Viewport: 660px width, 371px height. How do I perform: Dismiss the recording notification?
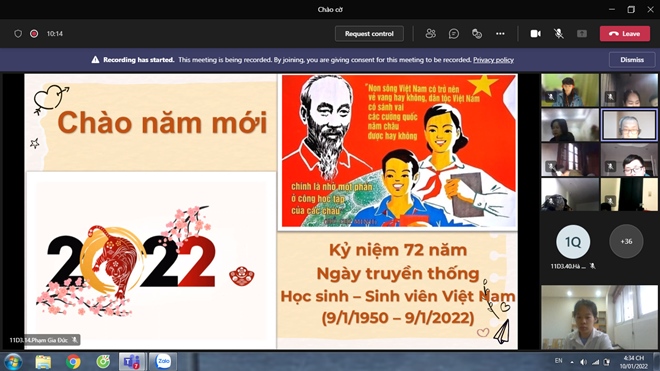pos(632,60)
